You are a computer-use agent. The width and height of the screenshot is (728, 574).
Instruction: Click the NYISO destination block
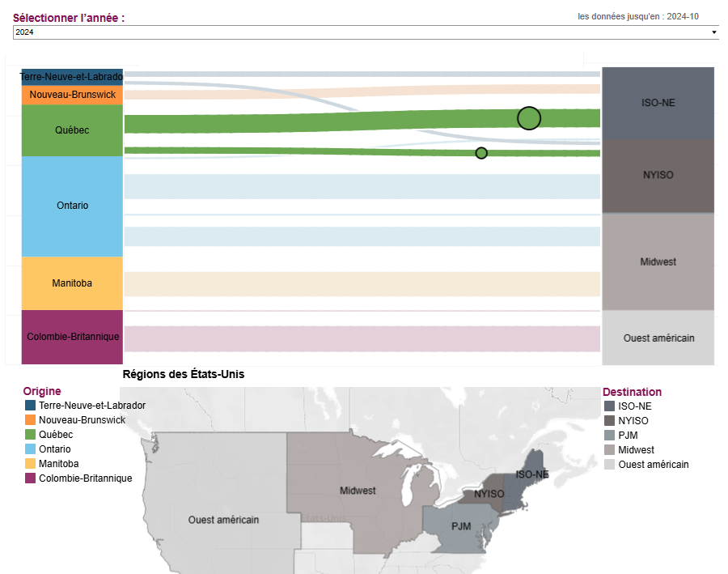pos(658,176)
